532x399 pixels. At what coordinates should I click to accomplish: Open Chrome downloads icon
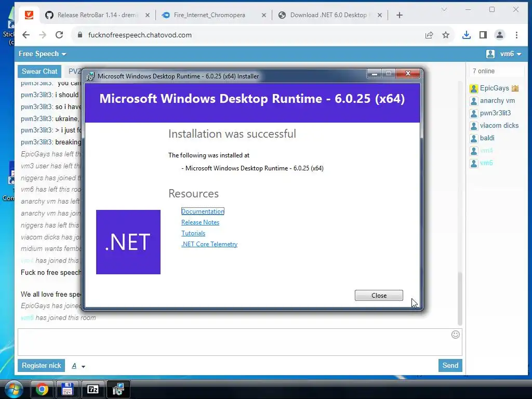[x=467, y=35]
